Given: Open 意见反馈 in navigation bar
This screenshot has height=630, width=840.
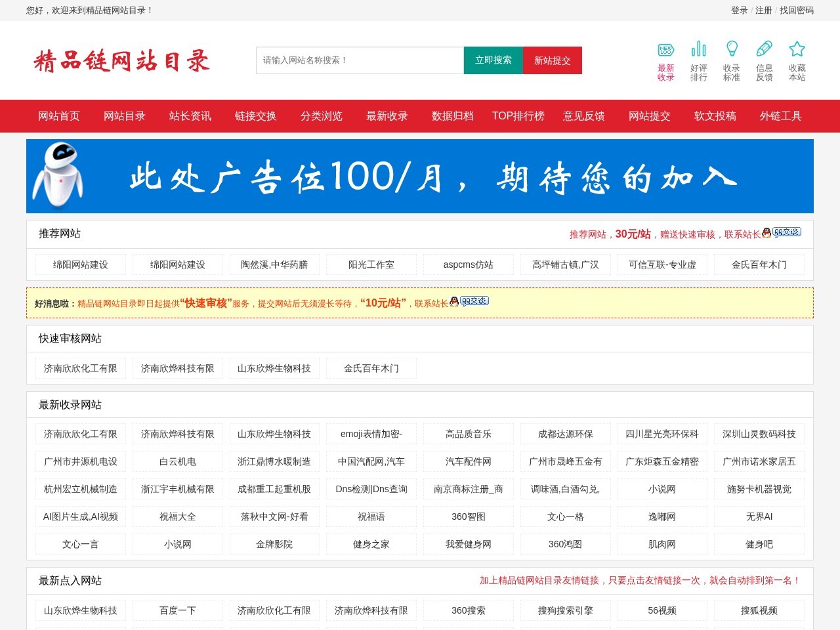Looking at the screenshot, I should pyautogui.click(x=584, y=116).
